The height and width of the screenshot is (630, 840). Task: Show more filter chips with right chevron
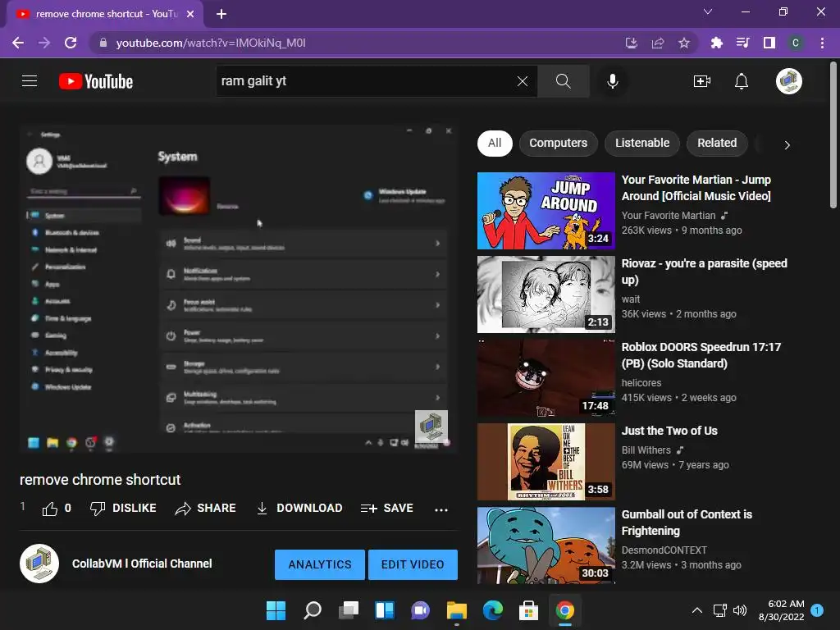pos(787,145)
